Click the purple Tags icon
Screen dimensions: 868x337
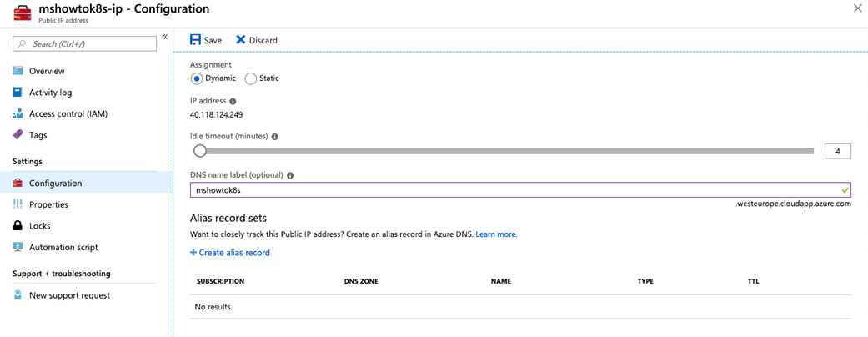pyautogui.click(x=18, y=135)
